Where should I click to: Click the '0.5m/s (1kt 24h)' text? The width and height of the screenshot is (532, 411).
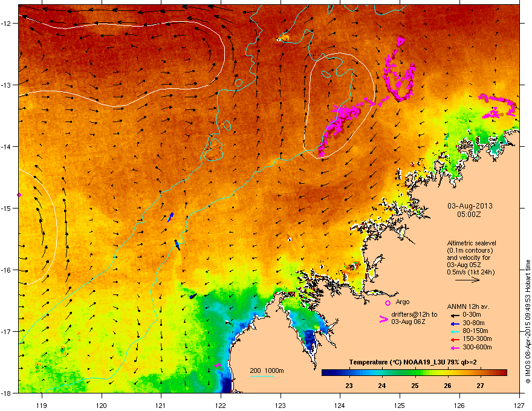tap(470, 272)
